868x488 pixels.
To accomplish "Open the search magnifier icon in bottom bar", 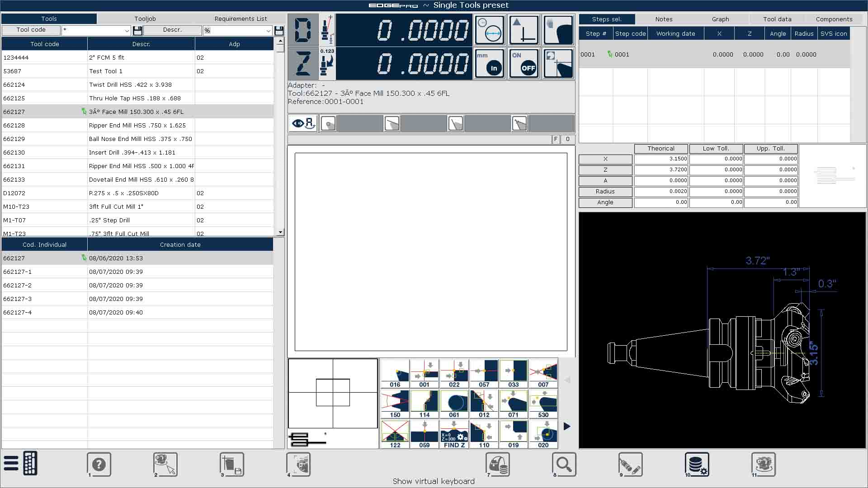I will pyautogui.click(x=563, y=464).
